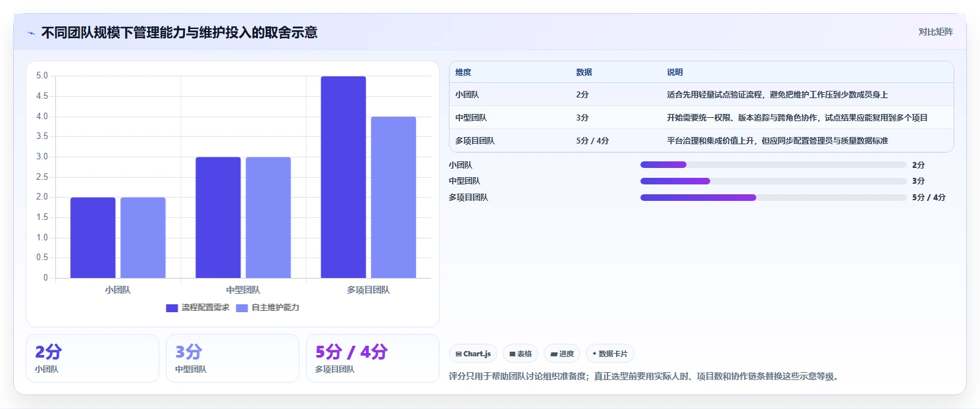Image resolution: width=980 pixels, height=409 pixels.
Task: Select the 小团队 cell in the table
Action: pyautogui.click(x=467, y=95)
